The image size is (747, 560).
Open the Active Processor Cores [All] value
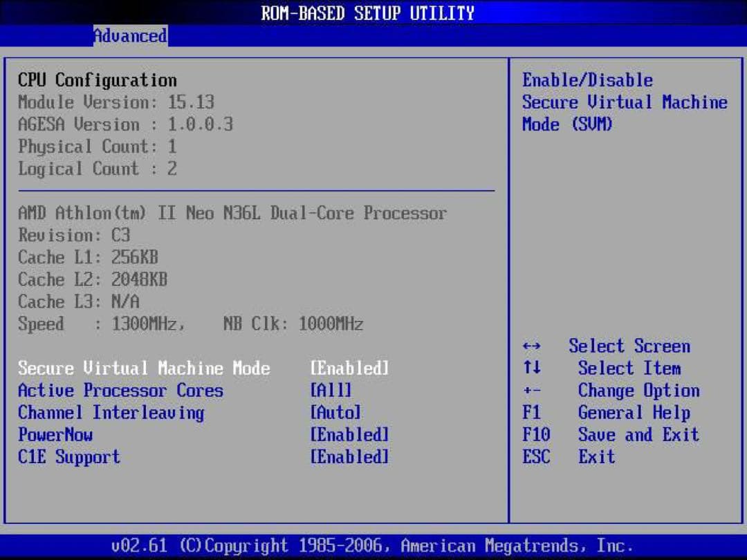[331, 391]
